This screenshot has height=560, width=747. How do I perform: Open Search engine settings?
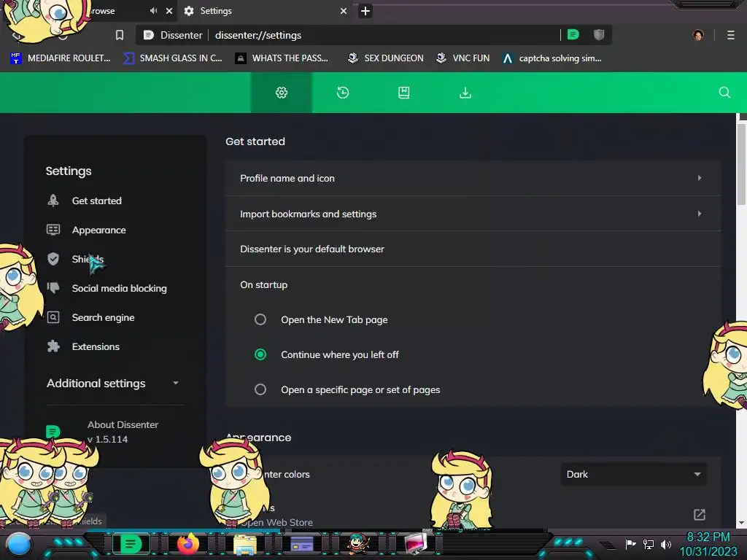point(103,318)
